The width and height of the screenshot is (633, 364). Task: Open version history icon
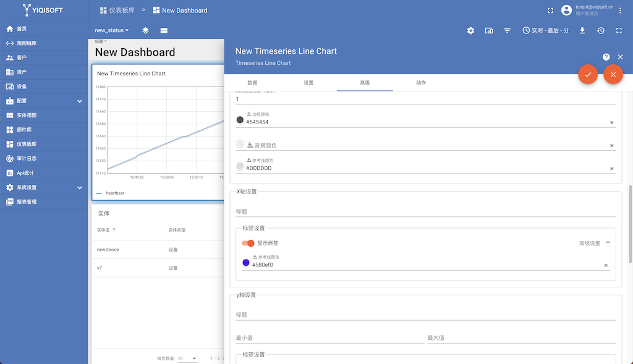[x=601, y=30]
